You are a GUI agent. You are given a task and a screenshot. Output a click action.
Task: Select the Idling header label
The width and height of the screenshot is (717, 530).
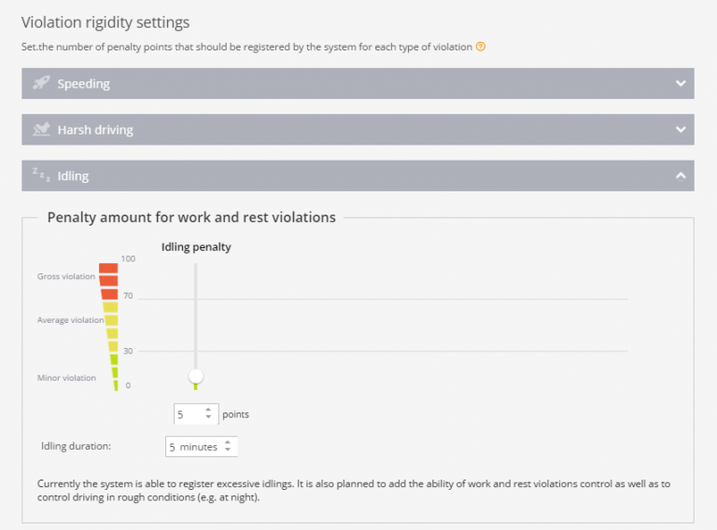coord(73,176)
